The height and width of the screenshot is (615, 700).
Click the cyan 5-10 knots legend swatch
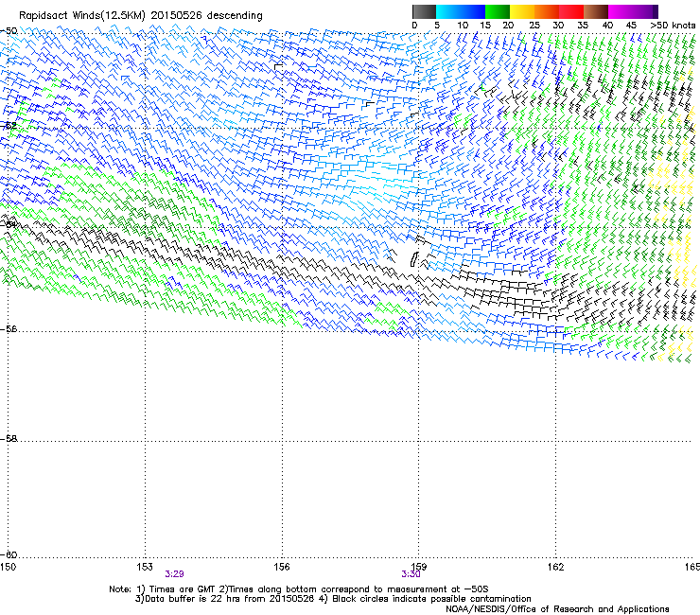pos(448,11)
